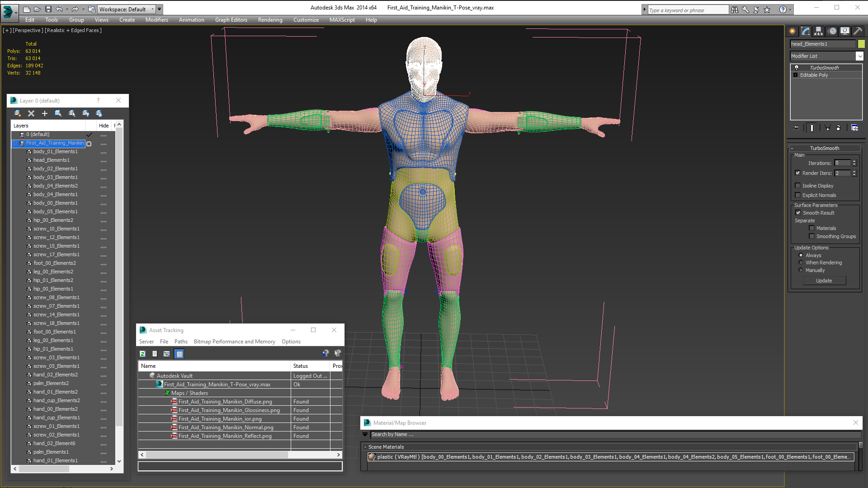Enable Separate by Smoothing Groups checkbox
868x488 pixels.
(812, 236)
